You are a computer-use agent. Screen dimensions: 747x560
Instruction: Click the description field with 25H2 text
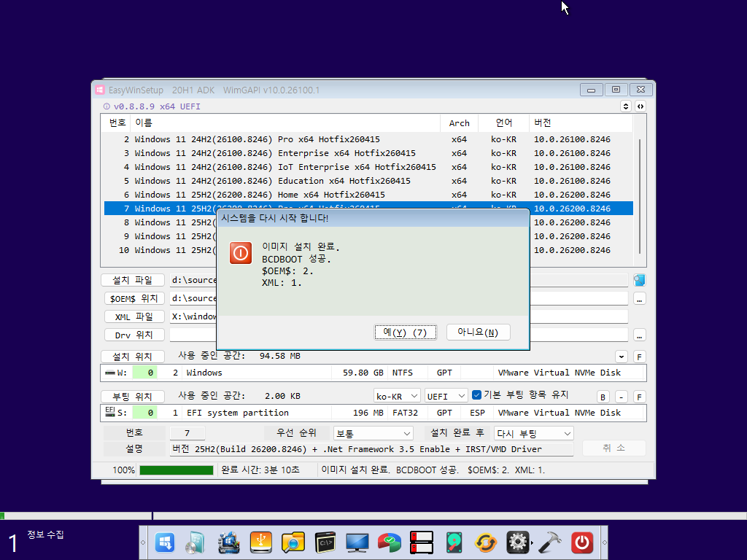[371, 449]
